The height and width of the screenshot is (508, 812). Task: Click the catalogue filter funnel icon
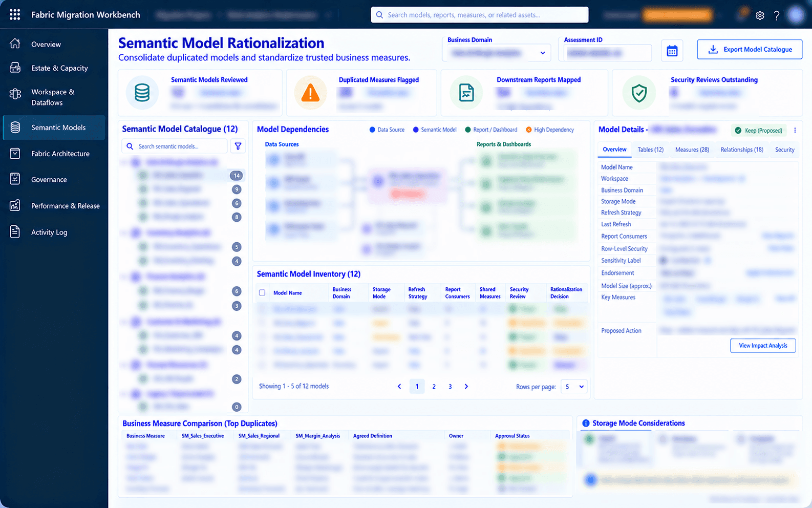pyautogui.click(x=238, y=146)
